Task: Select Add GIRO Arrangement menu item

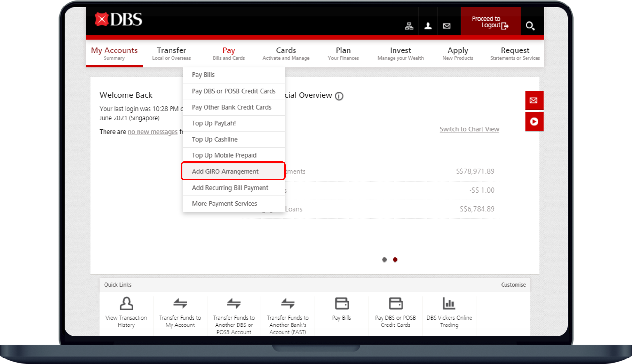Action: click(x=225, y=171)
